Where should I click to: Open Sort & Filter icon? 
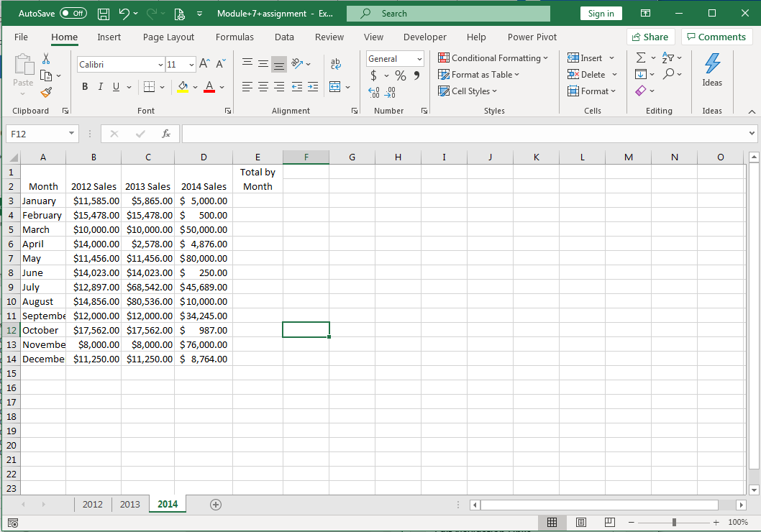point(667,58)
